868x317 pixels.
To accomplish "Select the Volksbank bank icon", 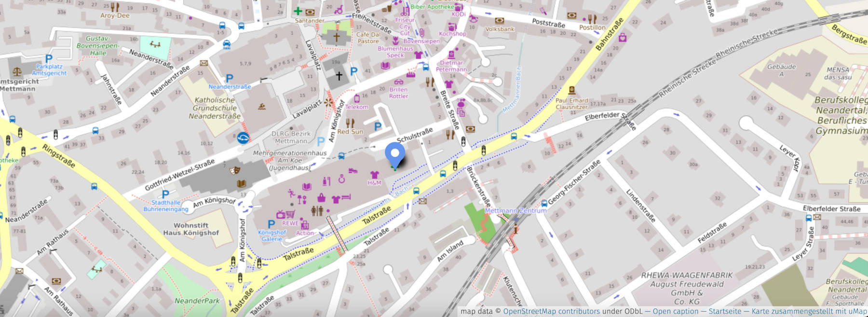I will 500,21.
